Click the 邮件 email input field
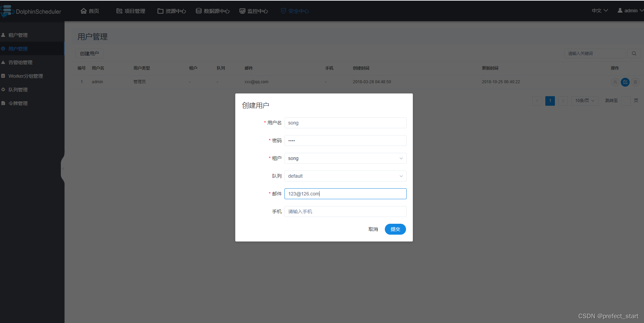The width and height of the screenshot is (644, 323). tap(346, 194)
